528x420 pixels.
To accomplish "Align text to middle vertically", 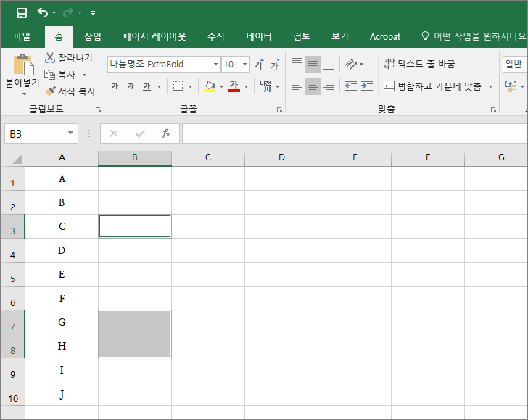I will pyautogui.click(x=313, y=64).
